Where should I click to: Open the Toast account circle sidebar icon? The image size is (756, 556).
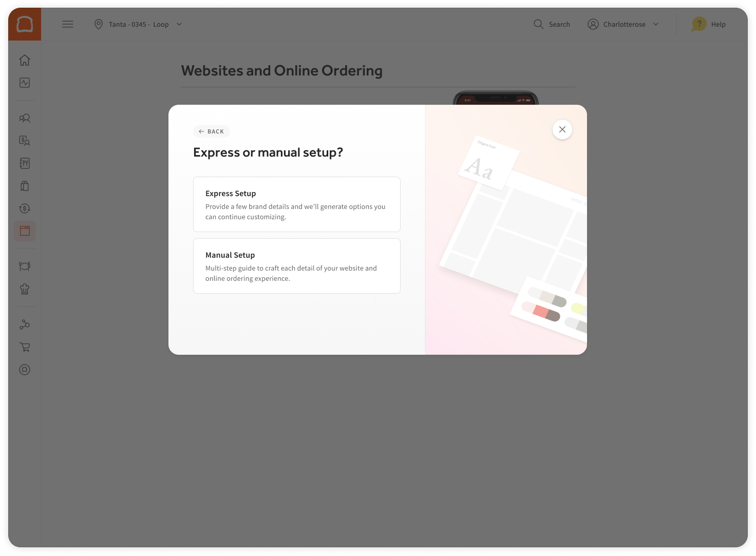coord(25,370)
